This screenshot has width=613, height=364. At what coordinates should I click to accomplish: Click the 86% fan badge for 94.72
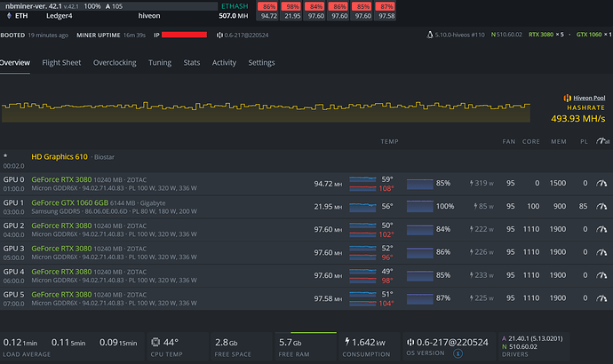[267, 6]
